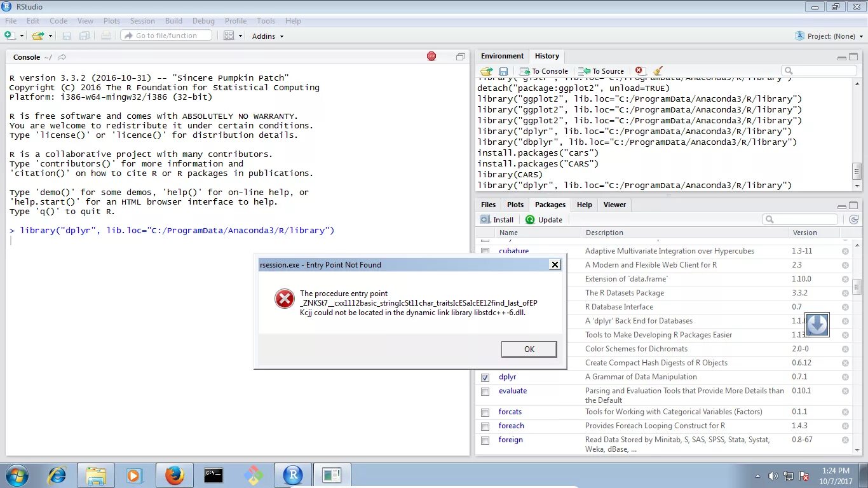This screenshot has height=488, width=868.
Task: Check the forcats package checkbox
Action: tap(485, 412)
